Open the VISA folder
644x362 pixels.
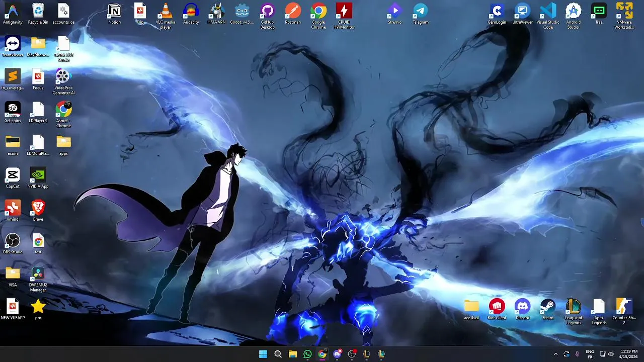(x=13, y=277)
